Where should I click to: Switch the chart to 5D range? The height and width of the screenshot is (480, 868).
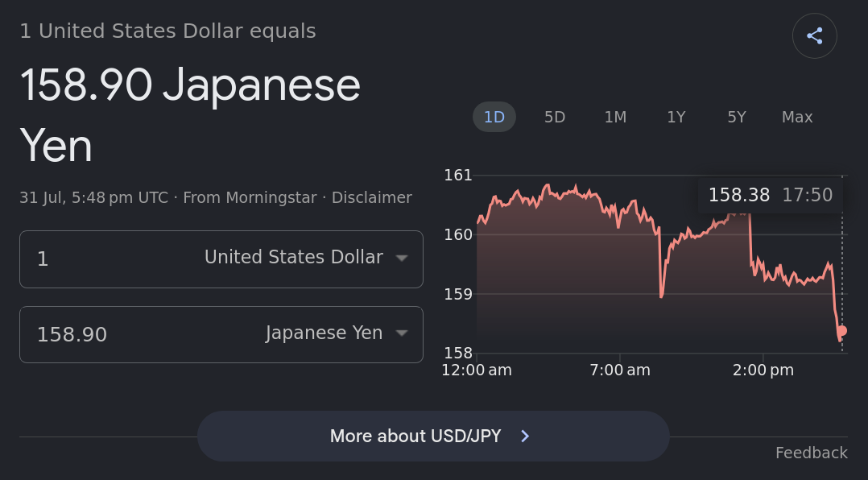click(x=555, y=117)
